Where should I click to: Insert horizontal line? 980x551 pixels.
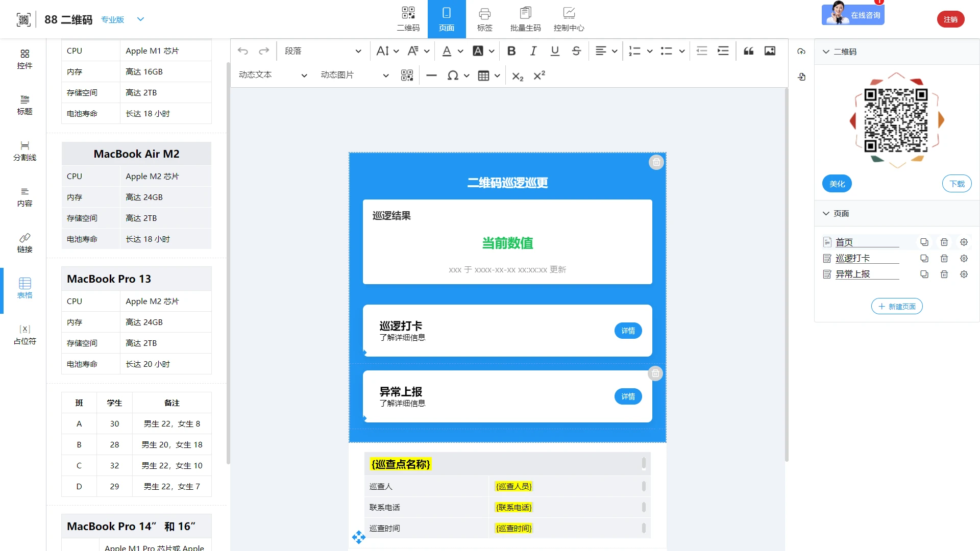(x=431, y=76)
